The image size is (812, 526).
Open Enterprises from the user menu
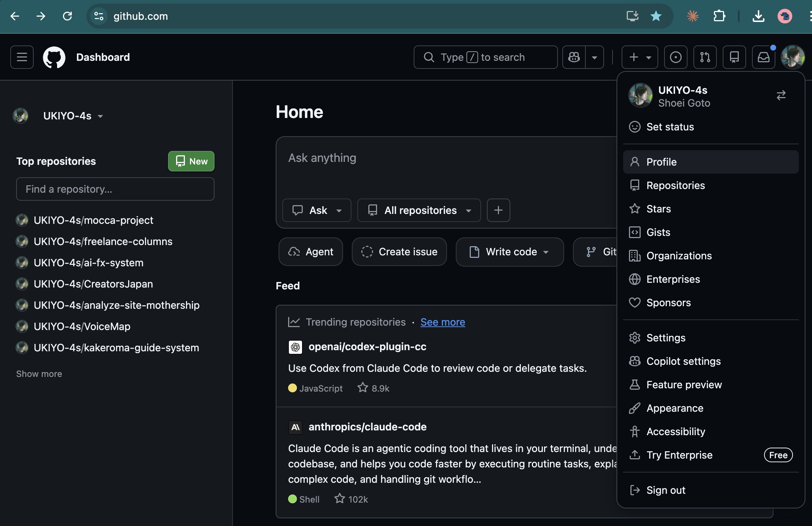coord(711,279)
